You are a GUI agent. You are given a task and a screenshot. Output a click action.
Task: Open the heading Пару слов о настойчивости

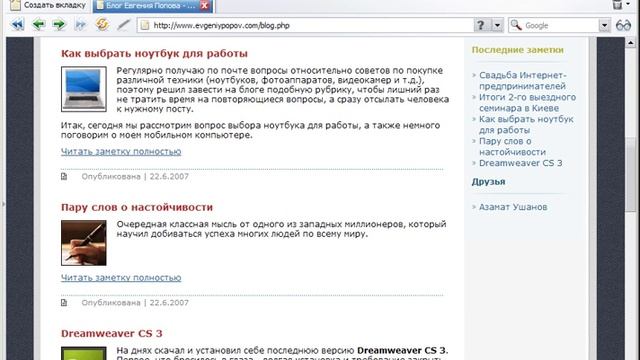coord(137,207)
